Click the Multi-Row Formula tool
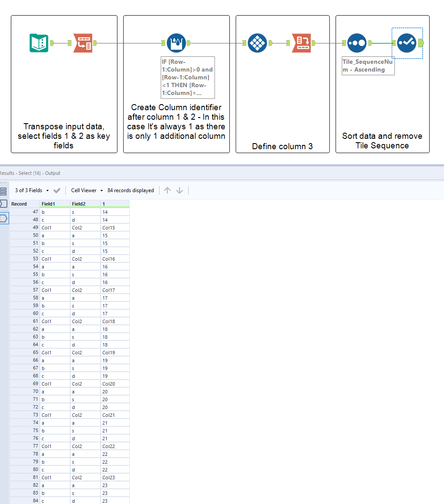Image resolution: width=444 pixels, height=504 pixels. tap(176, 43)
